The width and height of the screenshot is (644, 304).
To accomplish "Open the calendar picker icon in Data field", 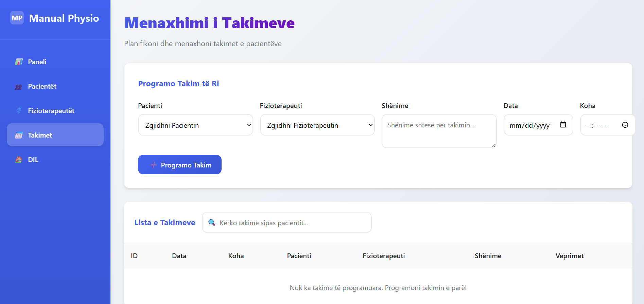I will [563, 125].
